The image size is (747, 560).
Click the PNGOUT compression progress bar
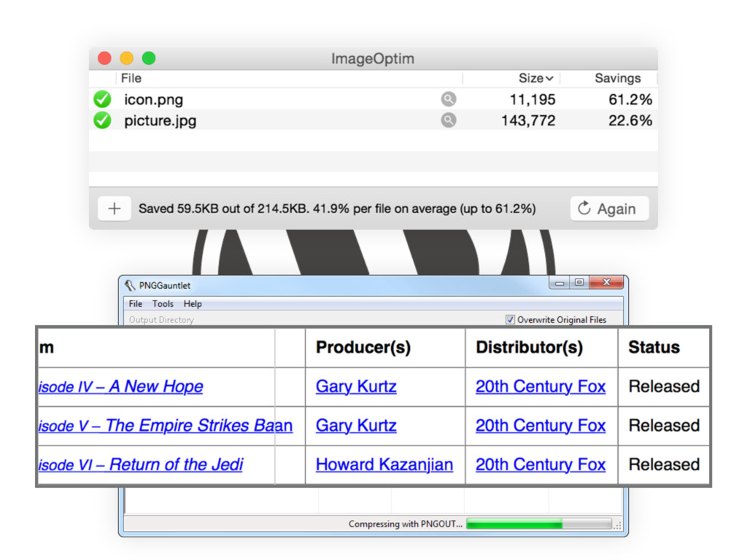coord(539,524)
